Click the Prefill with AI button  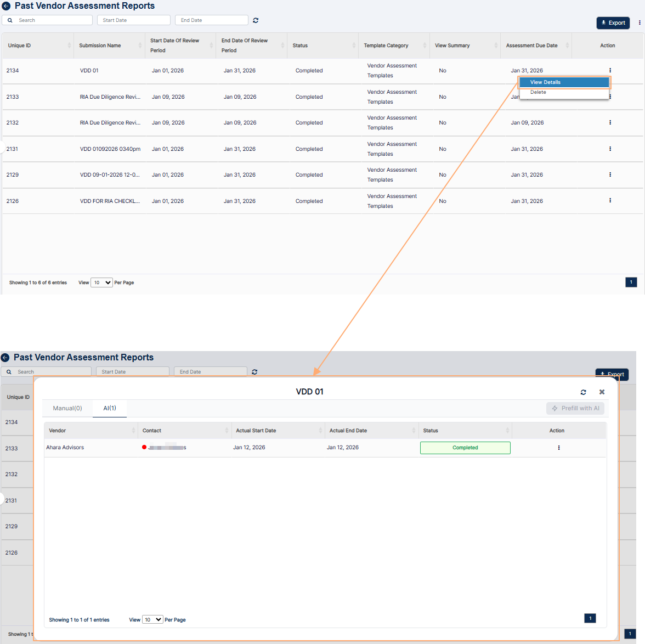[x=575, y=408]
